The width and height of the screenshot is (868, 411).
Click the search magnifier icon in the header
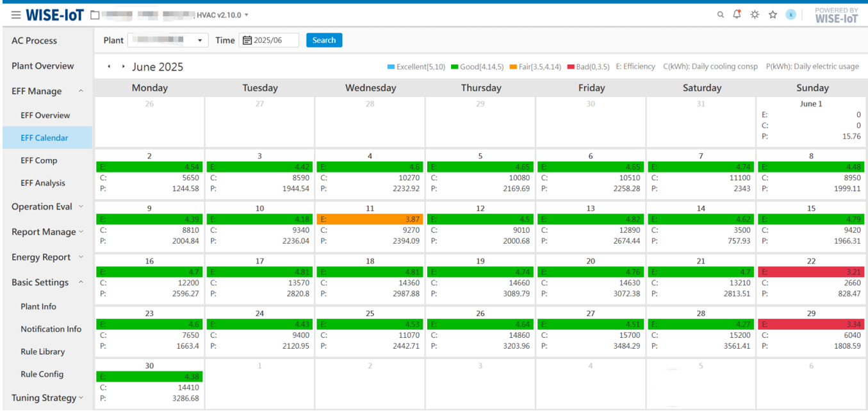[721, 15]
